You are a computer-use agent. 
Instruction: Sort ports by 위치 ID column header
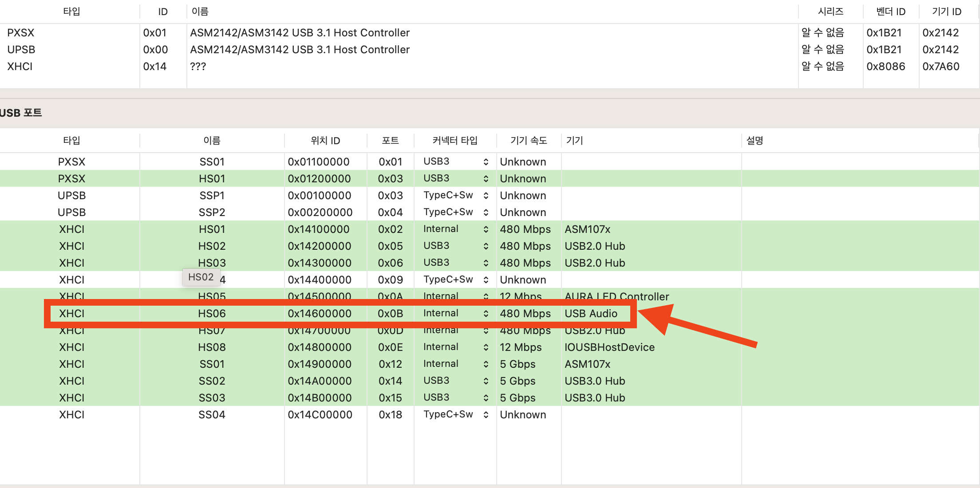click(x=325, y=141)
